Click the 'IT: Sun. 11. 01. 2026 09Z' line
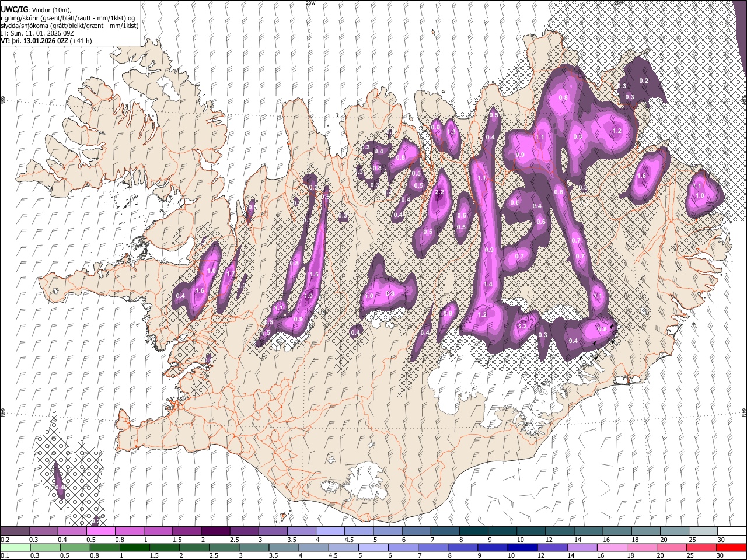Screen dimensions: 747x560 click(37, 33)
